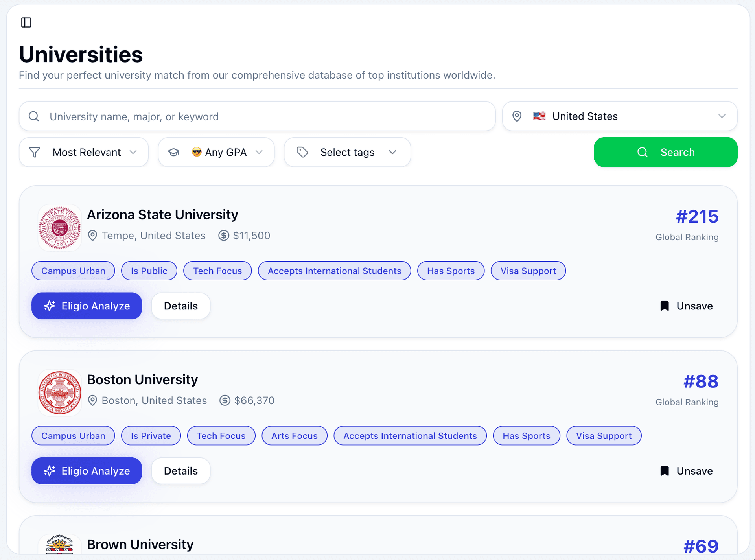
Task: Click the Boston, United States location text
Action: coord(154,401)
